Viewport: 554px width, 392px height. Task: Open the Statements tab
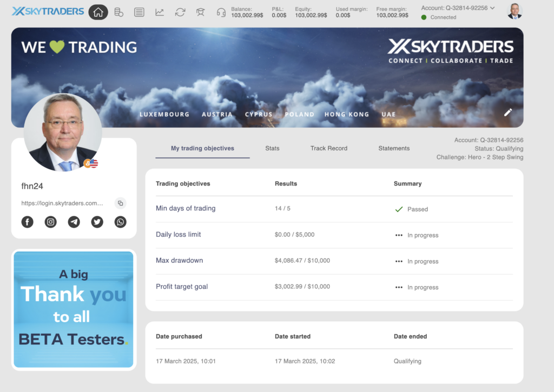[394, 148]
